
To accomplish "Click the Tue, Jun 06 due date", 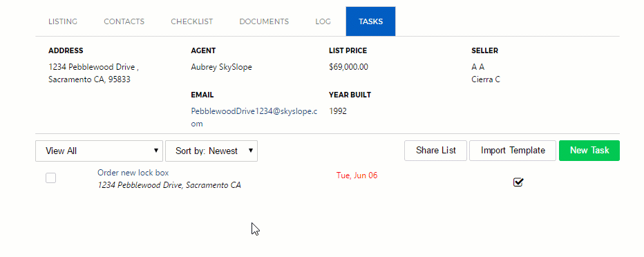I will (x=357, y=175).
